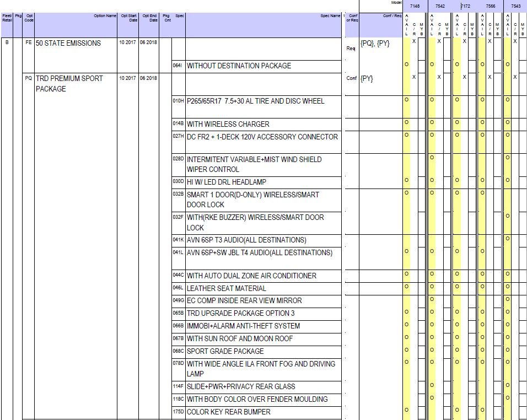Viewport: 527px width, 420px height.
Task: Select 'WITH WIRELESS CHARGER' spec name
Action: [x=228, y=124]
